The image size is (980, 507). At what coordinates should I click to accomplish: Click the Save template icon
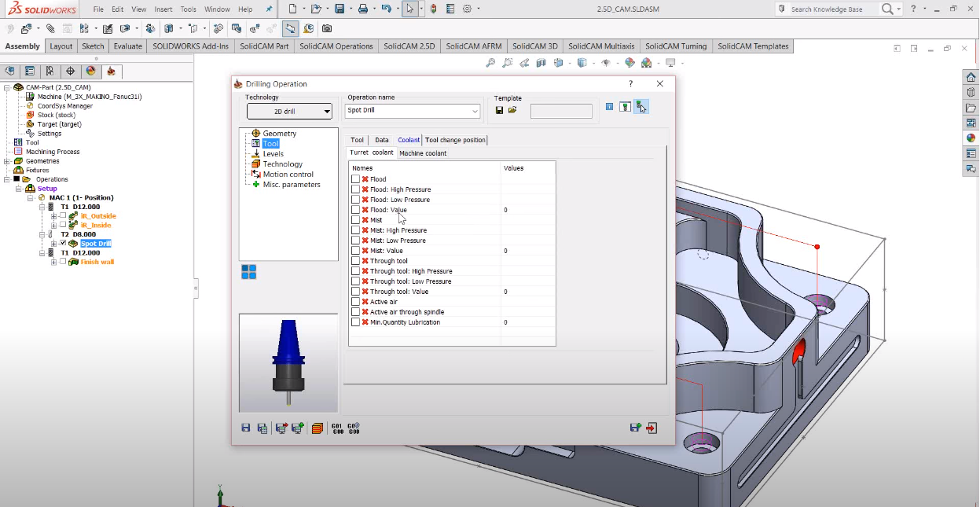pos(499,110)
